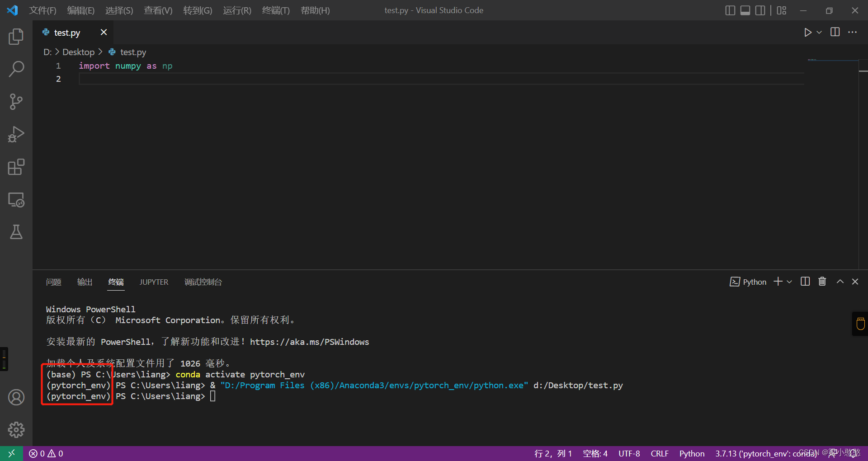Maximize panel size with chevron up
The height and width of the screenshot is (461, 868).
pos(840,282)
